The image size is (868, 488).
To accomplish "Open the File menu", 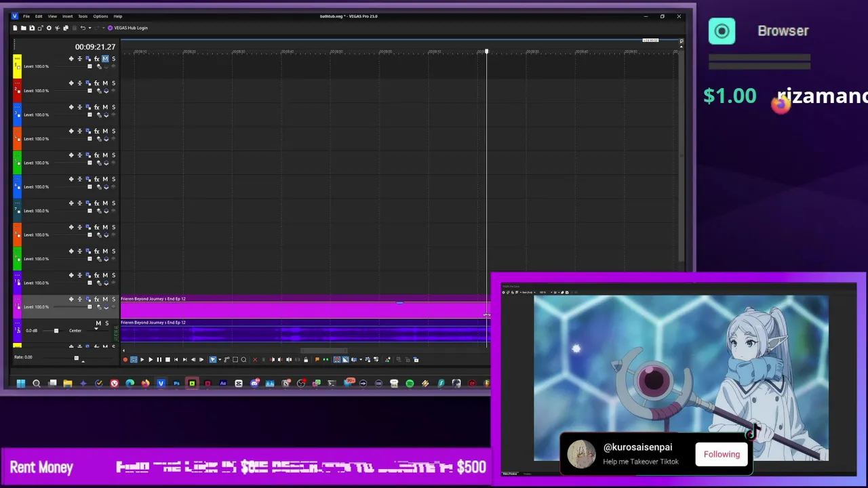I will 26,16.
